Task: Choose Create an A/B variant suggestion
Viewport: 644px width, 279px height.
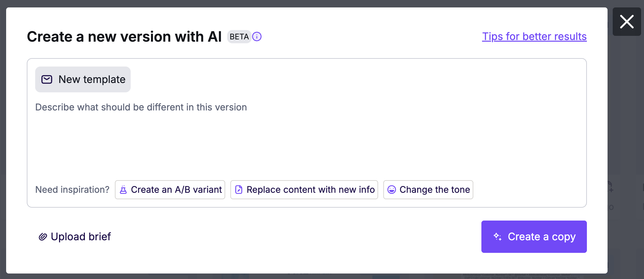Action: [x=170, y=190]
